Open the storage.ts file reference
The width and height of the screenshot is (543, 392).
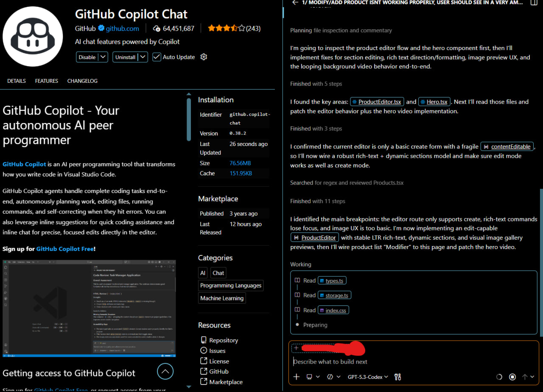coord(335,295)
